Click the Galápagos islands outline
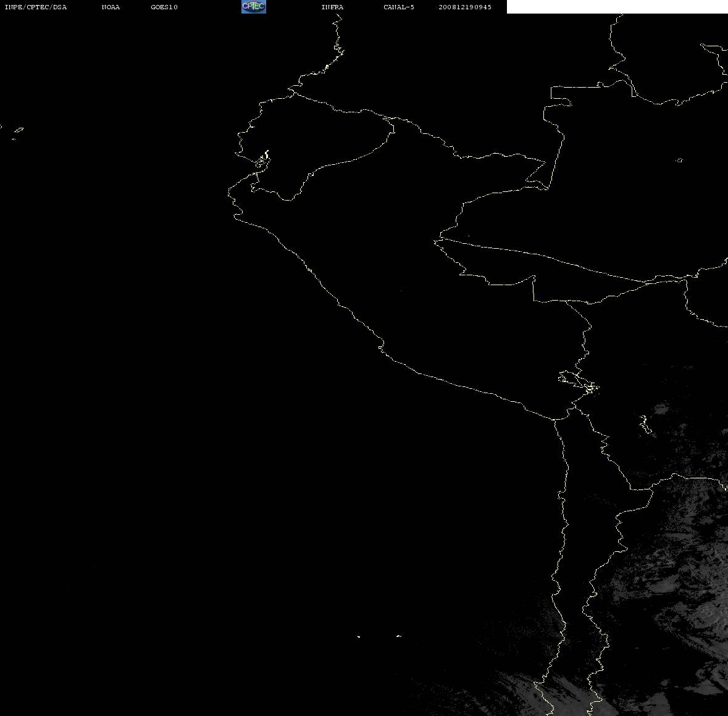728x716 pixels. click(x=16, y=132)
